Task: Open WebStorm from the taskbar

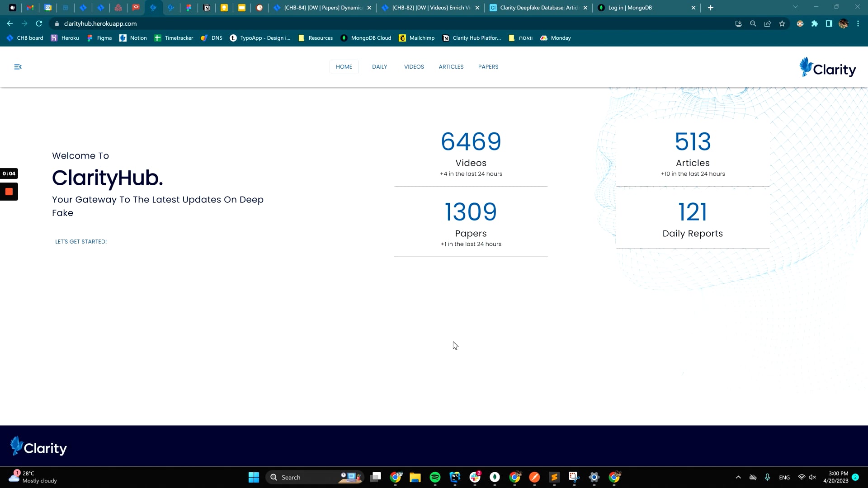Action: coord(454,477)
